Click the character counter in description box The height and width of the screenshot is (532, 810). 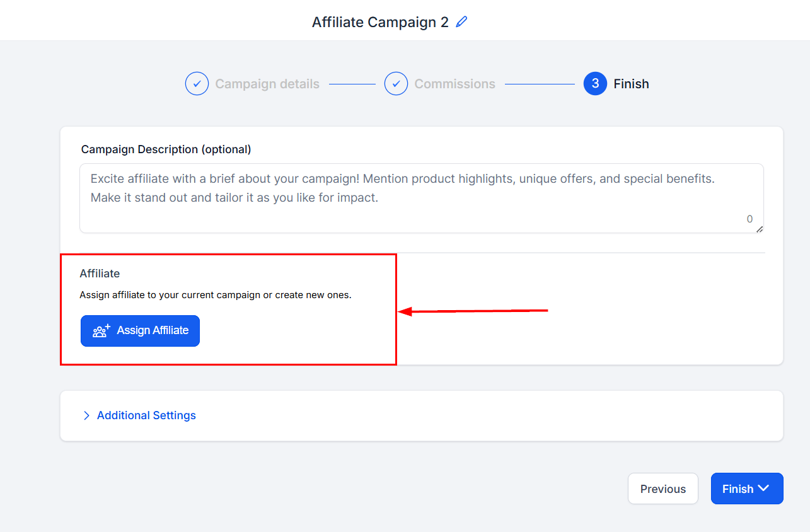[x=749, y=219]
